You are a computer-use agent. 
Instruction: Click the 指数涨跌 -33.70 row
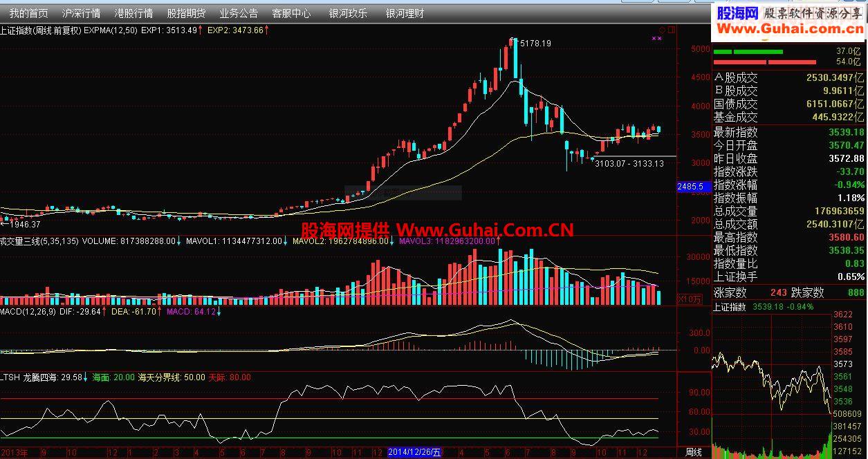tap(789, 171)
